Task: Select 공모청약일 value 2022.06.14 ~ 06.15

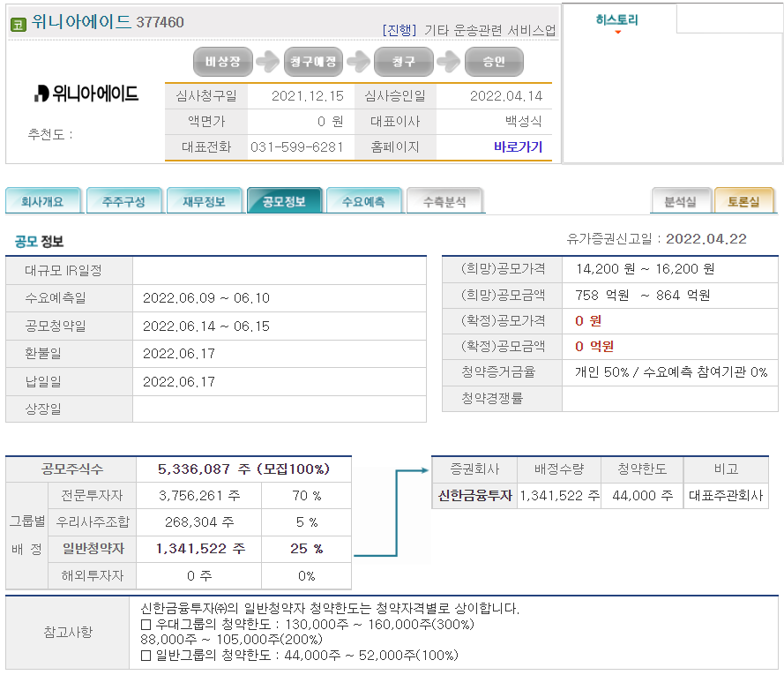Action: [206, 326]
